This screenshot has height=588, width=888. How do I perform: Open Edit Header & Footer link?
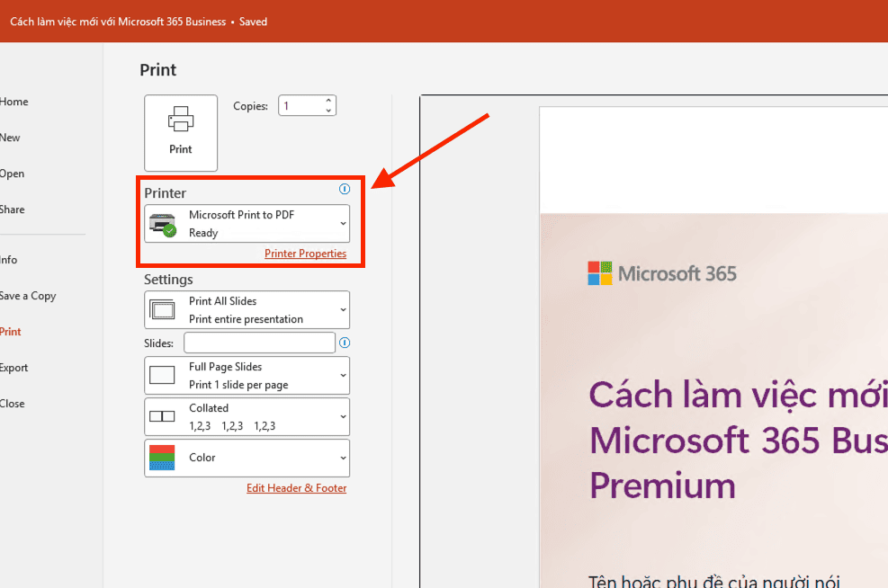(296, 488)
